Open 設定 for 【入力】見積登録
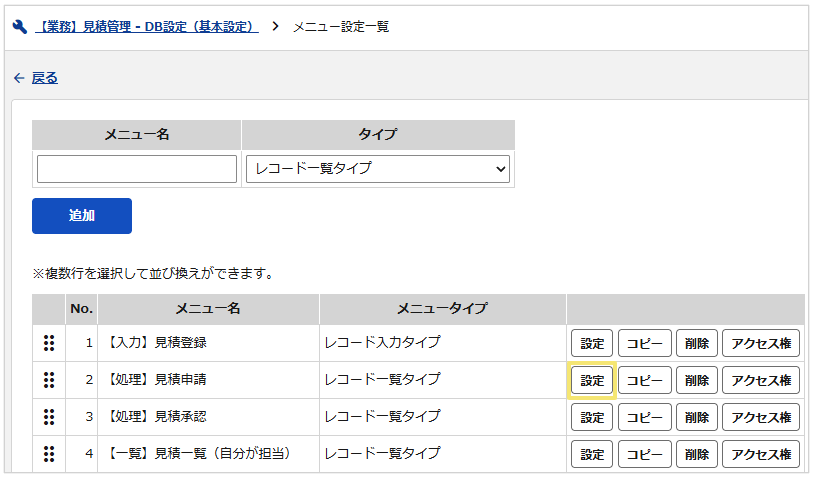814x478 pixels. pyautogui.click(x=592, y=343)
